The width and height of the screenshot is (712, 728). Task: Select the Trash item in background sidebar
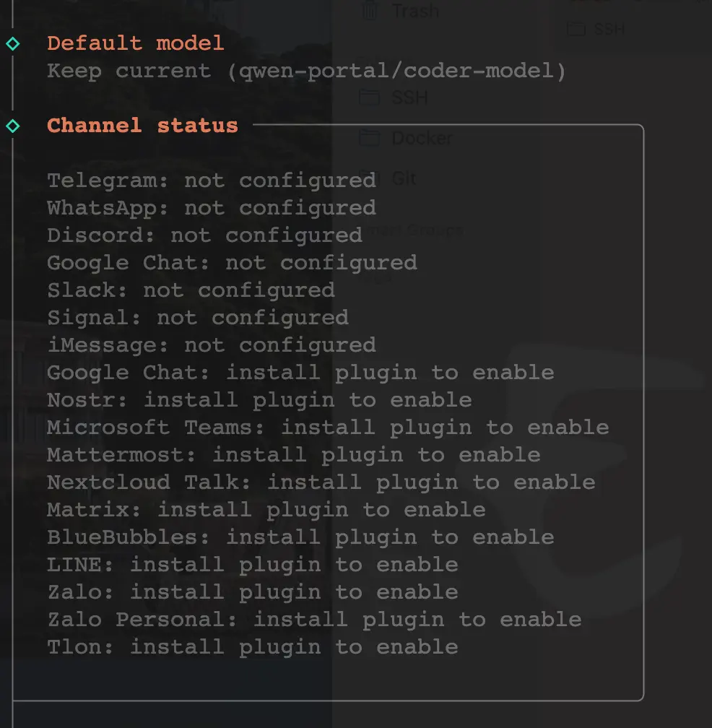coord(415,11)
